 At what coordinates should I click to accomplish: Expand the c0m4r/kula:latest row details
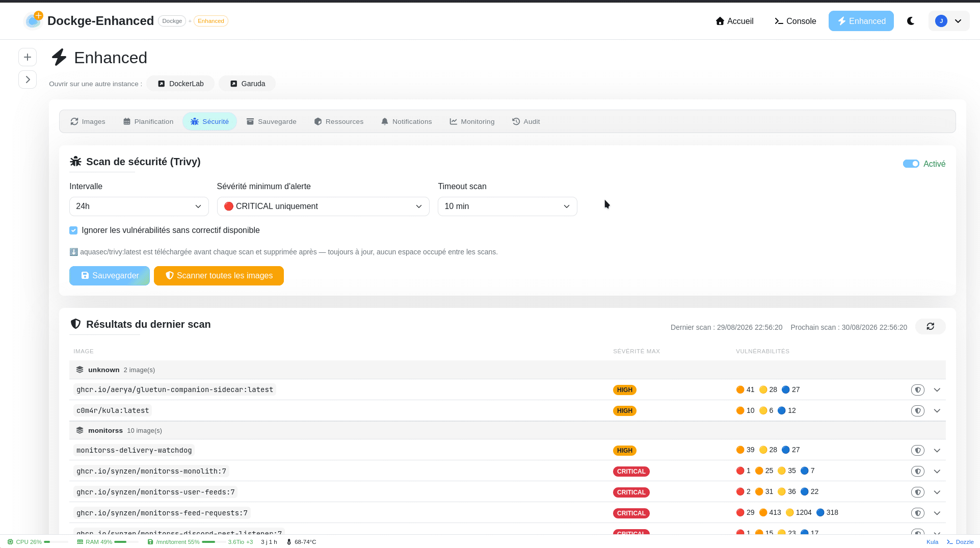(937, 411)
